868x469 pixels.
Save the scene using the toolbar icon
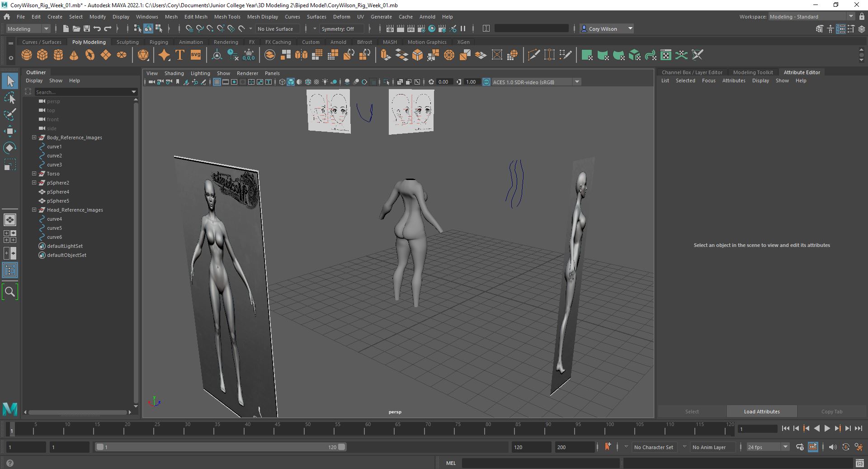point(86,28)
